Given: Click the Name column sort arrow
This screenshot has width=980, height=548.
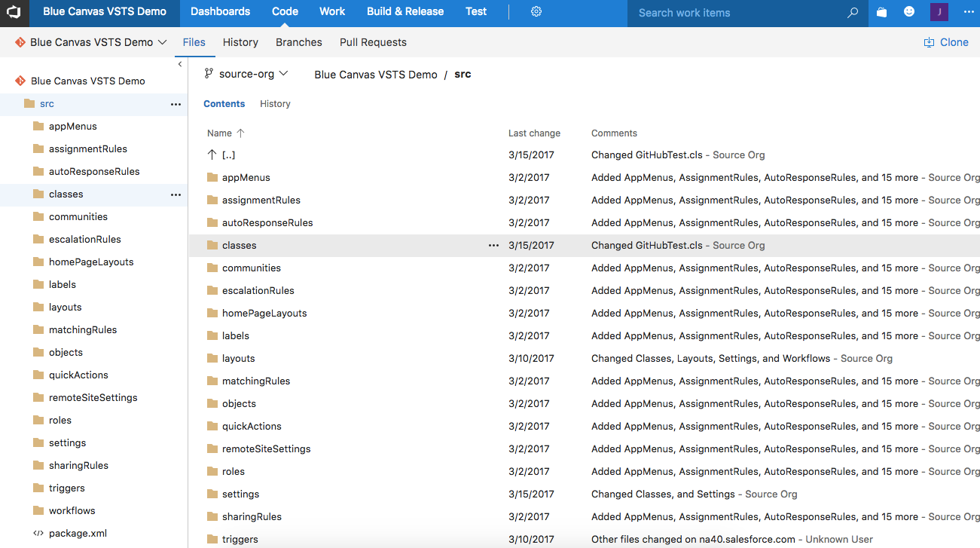Looking at the screenshot, I should pos(240,133).
